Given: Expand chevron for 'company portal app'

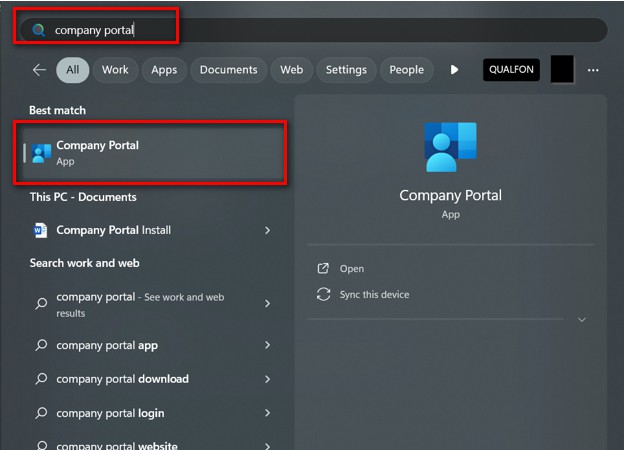Looking at the screenshot, I should 267,345.
